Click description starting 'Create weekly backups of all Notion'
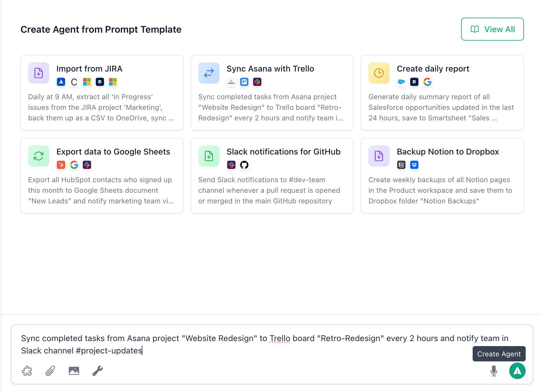This screenshot has width=541, height=392. click(440, 190)
